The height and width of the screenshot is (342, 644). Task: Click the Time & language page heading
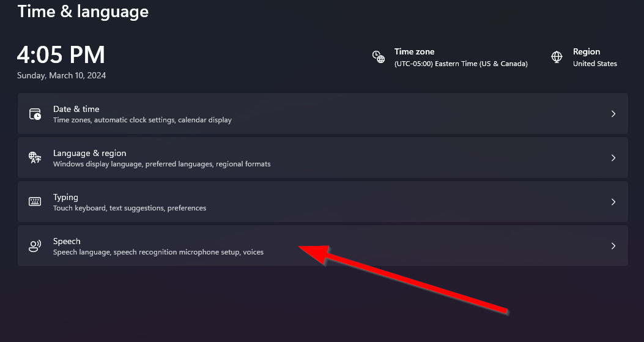[83, 11]
